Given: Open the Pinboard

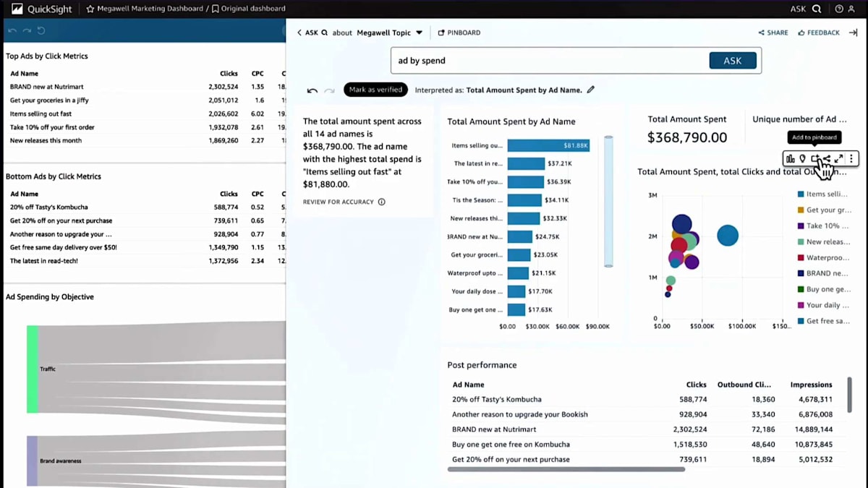Looking at the screenshot, I should pyautogui.click(x=459, y=33).
